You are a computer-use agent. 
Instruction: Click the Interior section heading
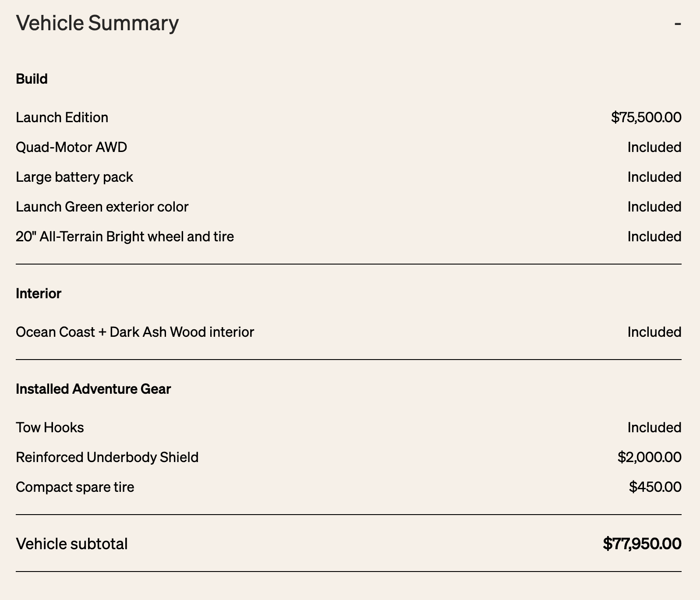coord(39,293)
